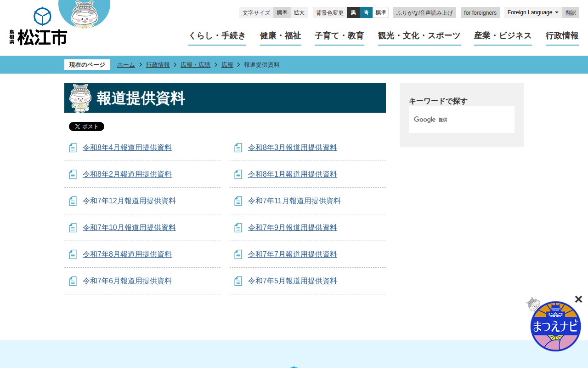Image resolution: width=588 pixels, height=368 pixels.
Task: Open 令和7年11月報道用提供資料 link
Action: click(294, 201)
